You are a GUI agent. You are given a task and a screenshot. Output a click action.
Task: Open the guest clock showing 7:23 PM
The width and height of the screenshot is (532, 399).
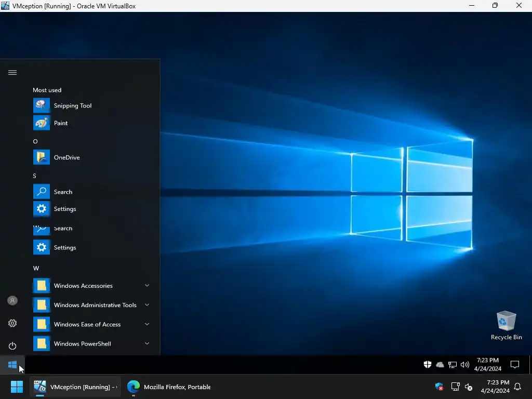[487, 365]
